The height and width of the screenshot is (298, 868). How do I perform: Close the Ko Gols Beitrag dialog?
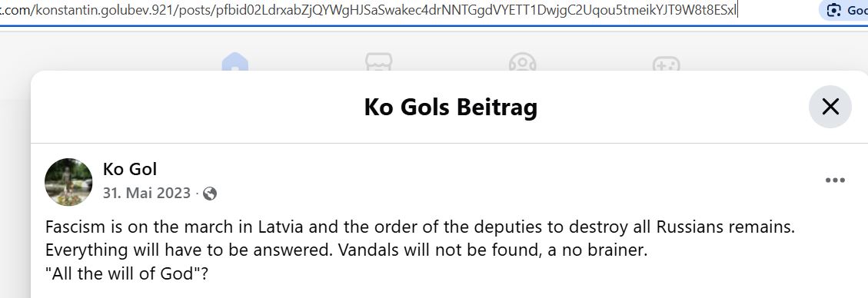pyautogui.click(x=830, y=107)
